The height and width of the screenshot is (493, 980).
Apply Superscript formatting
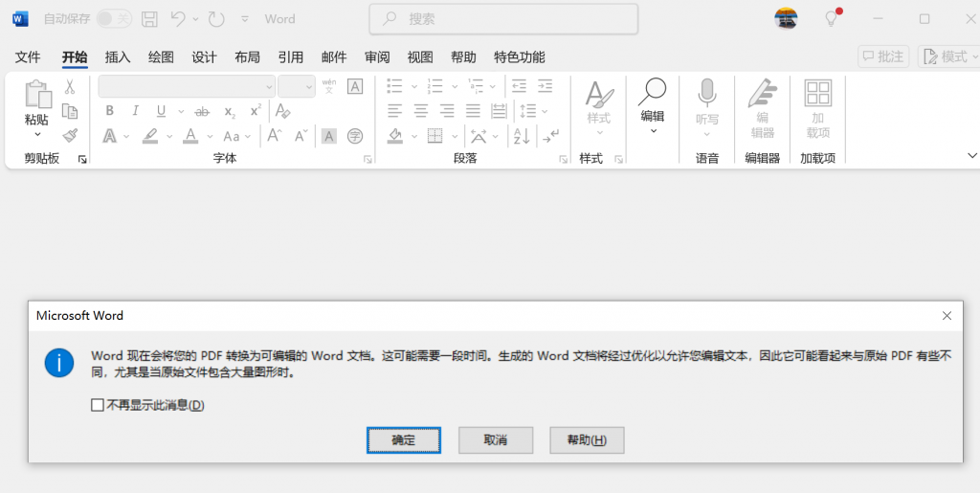tap(256, 111)
